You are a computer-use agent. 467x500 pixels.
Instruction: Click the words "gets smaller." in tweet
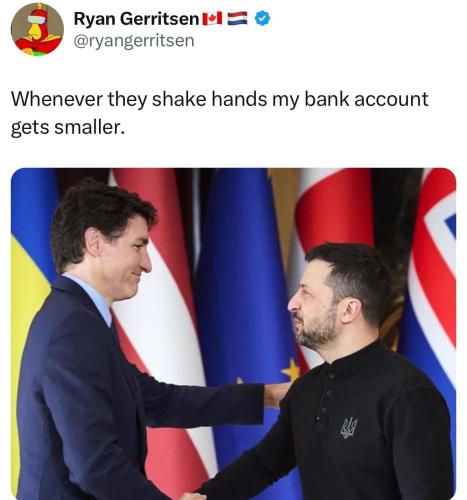(68, 127)
